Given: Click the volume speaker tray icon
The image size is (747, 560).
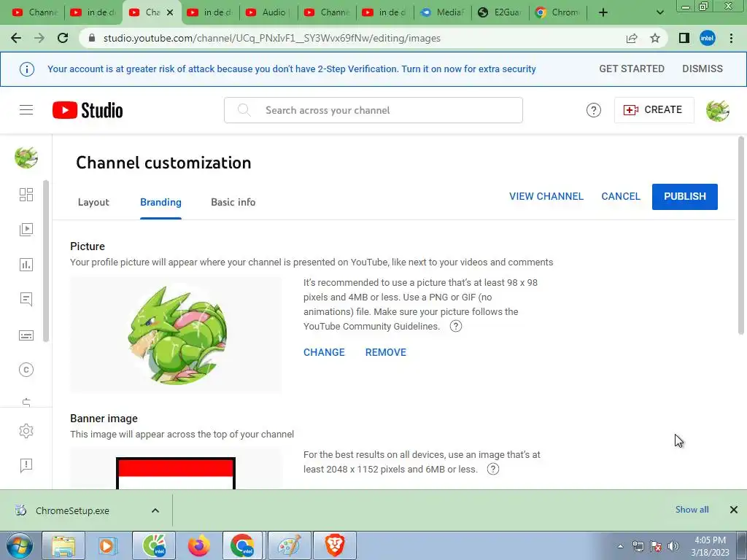Looking at the screenshot, I should pyautogui.click(x=673, y=546).
